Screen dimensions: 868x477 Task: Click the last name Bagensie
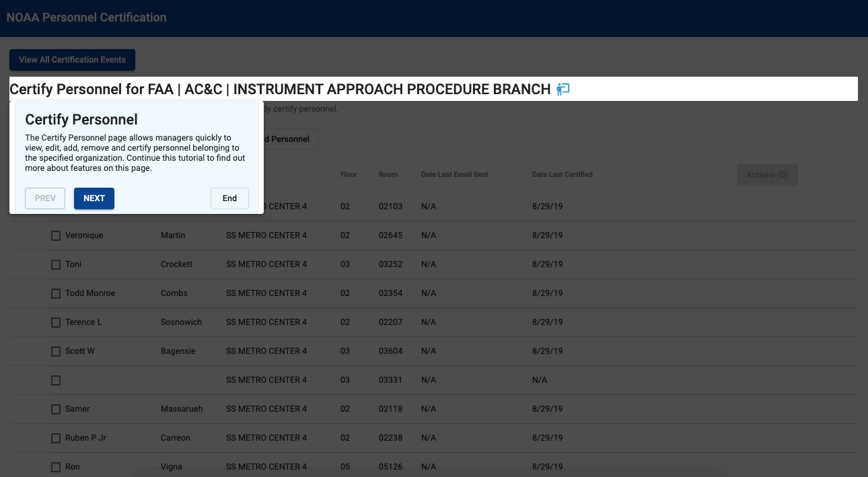[178, 351]
